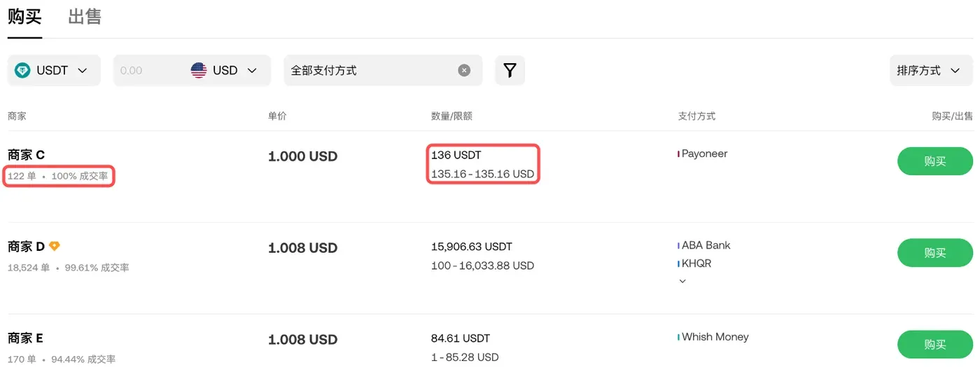
Task: Click the 15,906.63 USDT quantity
Action: (x=472, y=247)
